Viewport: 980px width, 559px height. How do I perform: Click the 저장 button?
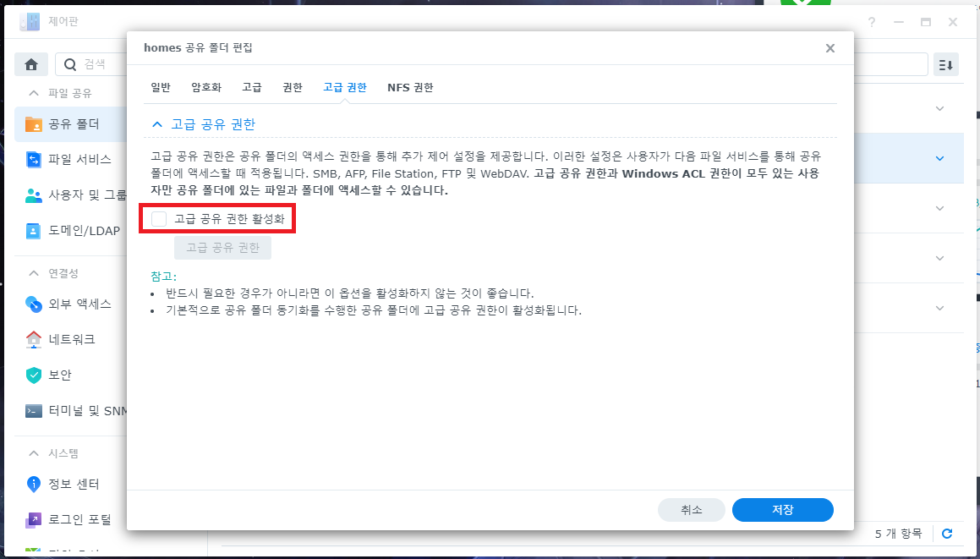click(x=782, y=510)
